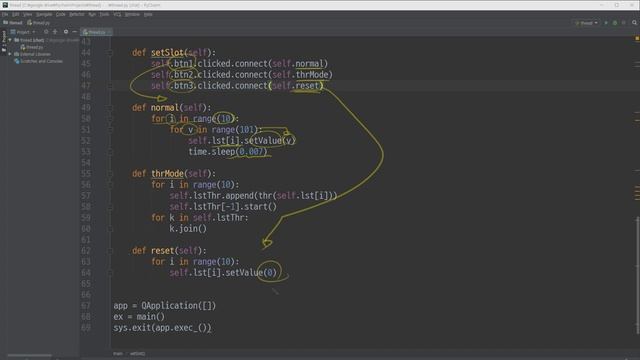640x360 pixels.
Task: Click the Project panel horizontal scrollbar
Action: click(30, 356)
